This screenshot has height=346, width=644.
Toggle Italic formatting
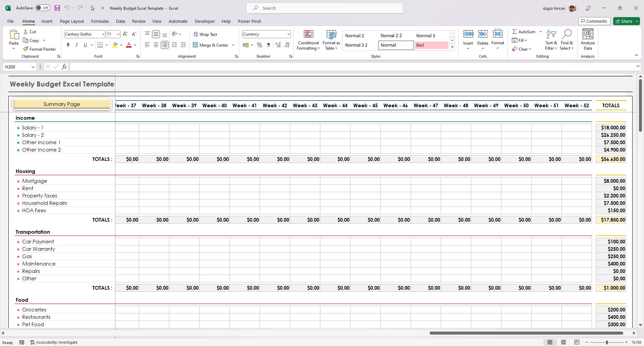click(76, 45)
